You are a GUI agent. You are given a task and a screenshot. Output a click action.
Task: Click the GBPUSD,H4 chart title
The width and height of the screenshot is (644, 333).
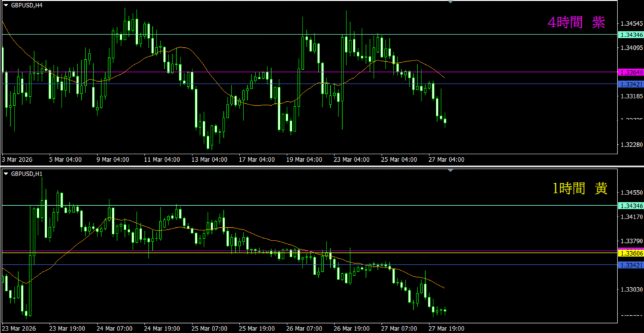coord(26,5)
